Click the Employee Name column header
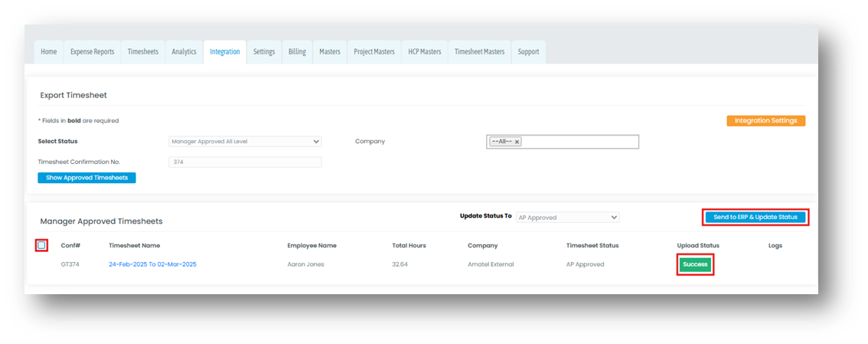Image resolution: width=868 pixels, height=344 pixels. coord(312,245)
